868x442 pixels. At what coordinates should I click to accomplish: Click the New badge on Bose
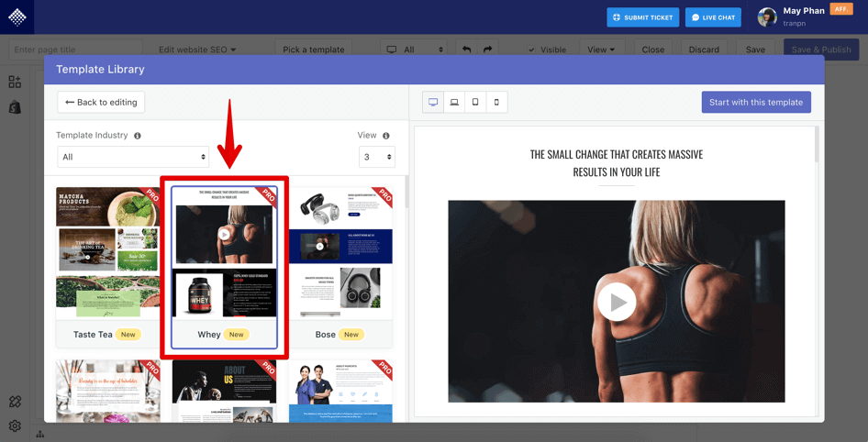[351, 335]
